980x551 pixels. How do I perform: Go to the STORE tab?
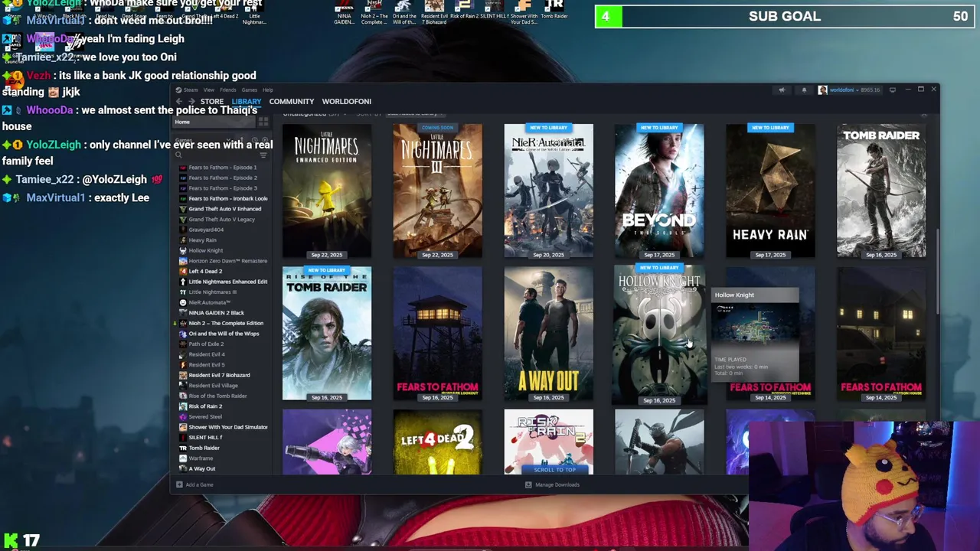tap(212, 101)
